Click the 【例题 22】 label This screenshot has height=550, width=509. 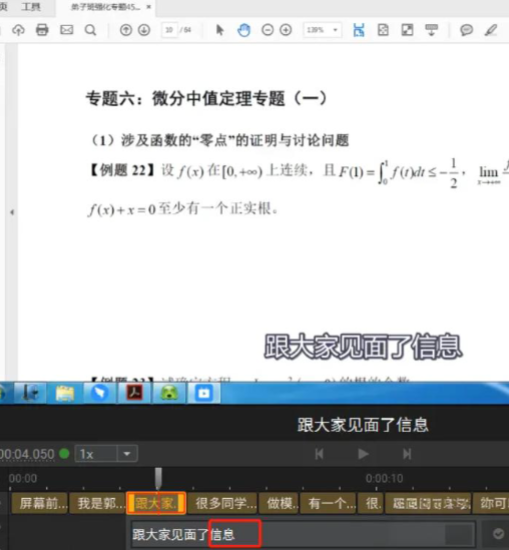[122, 171]
